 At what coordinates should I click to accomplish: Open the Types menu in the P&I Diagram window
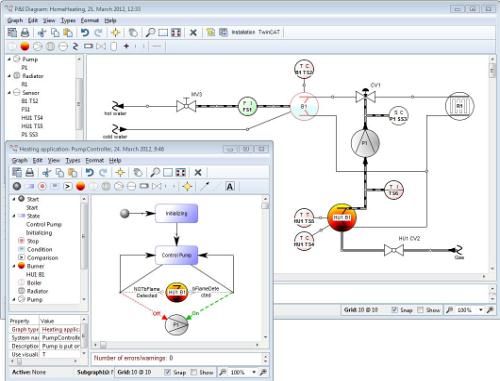pos(68,21)
